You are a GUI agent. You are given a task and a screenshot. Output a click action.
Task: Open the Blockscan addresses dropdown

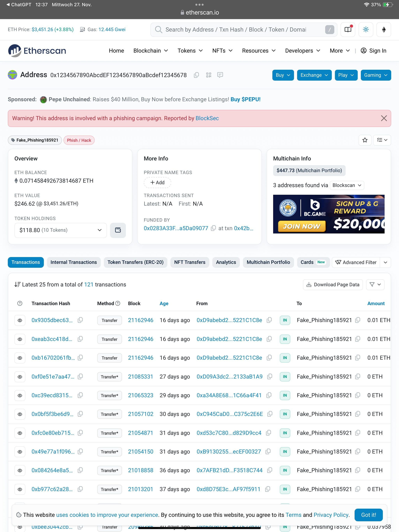click(x=347, y=185)
